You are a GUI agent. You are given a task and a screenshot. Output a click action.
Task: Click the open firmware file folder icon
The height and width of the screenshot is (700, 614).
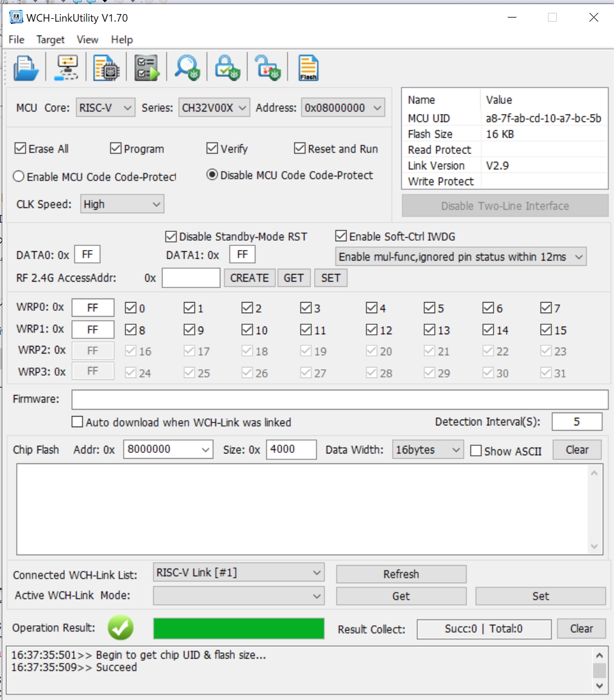coord(26,68)
